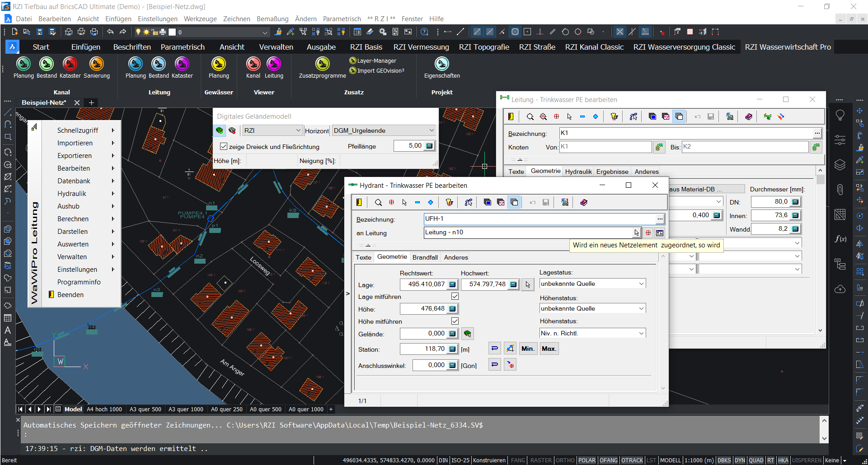
Task: Toggle RASTER in status bar
Action: pyautogui.click(x=541, y=460)
